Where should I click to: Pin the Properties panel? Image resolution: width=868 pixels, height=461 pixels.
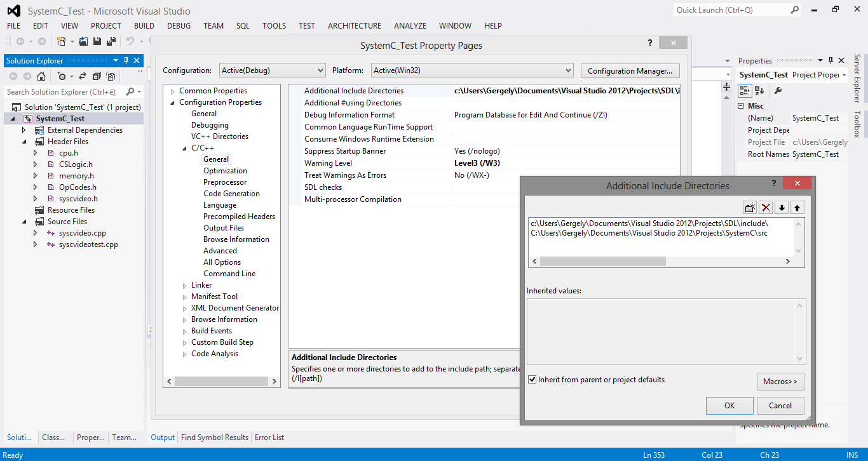(x=830, y=61)
